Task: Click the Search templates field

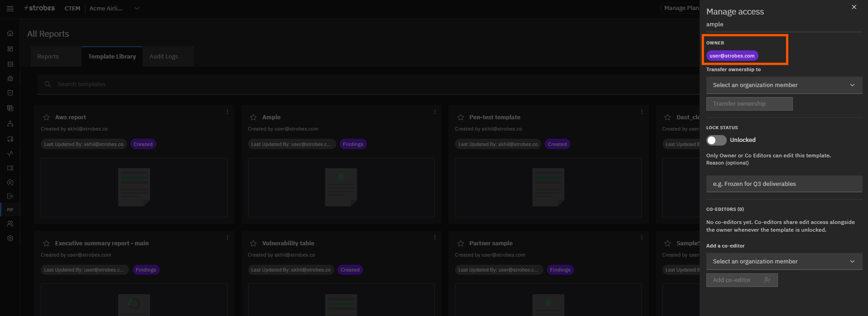Action: pos(369,84)
